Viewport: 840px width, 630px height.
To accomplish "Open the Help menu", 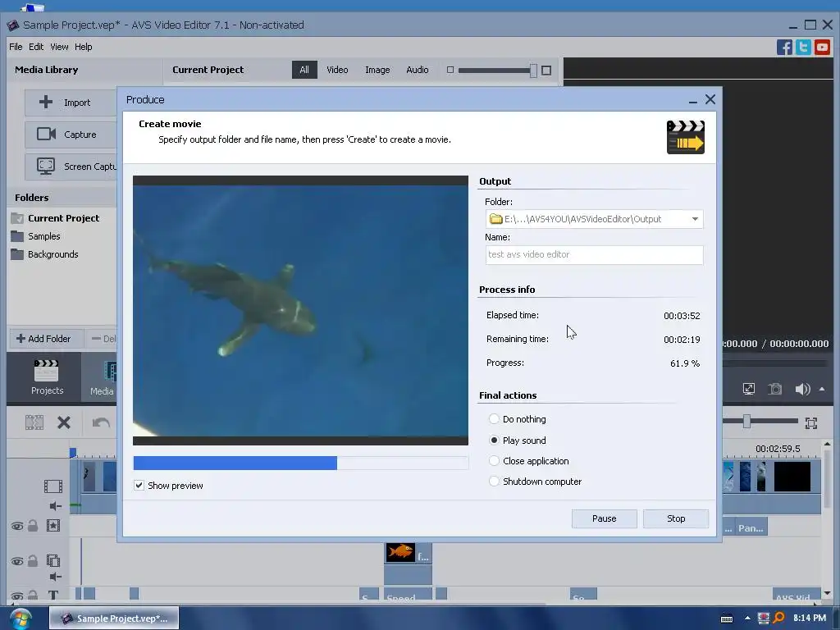I will (x=83, y=47).
